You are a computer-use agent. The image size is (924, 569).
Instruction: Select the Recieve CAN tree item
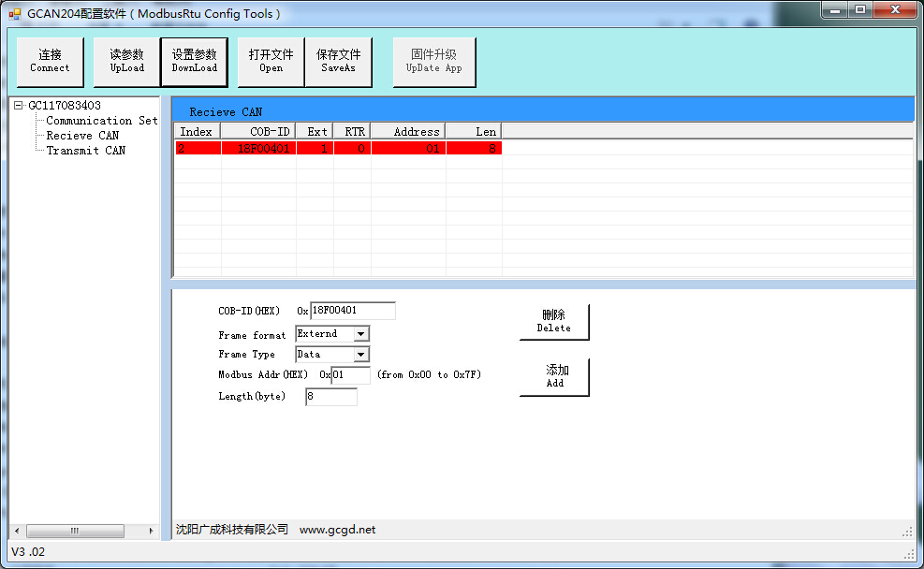pos(82,135)
